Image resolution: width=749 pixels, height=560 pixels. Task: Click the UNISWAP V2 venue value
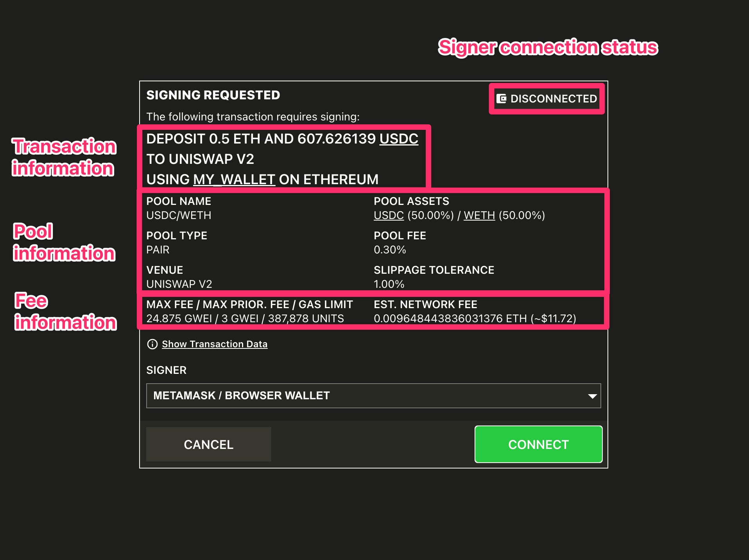[179, 284]
